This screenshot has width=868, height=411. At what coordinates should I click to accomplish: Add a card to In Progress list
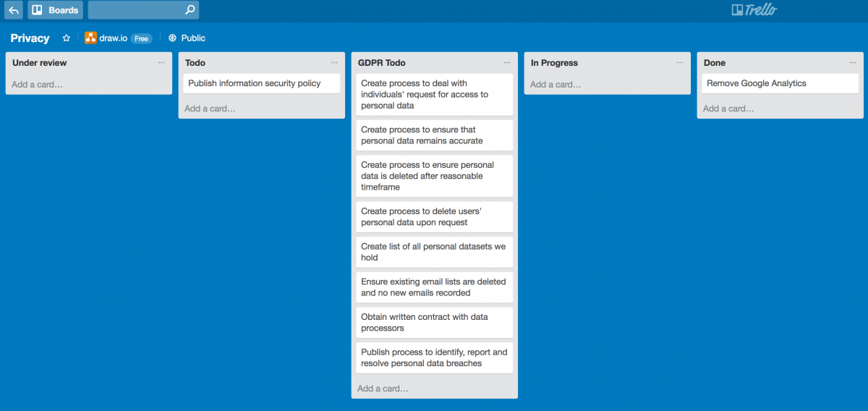556,85
